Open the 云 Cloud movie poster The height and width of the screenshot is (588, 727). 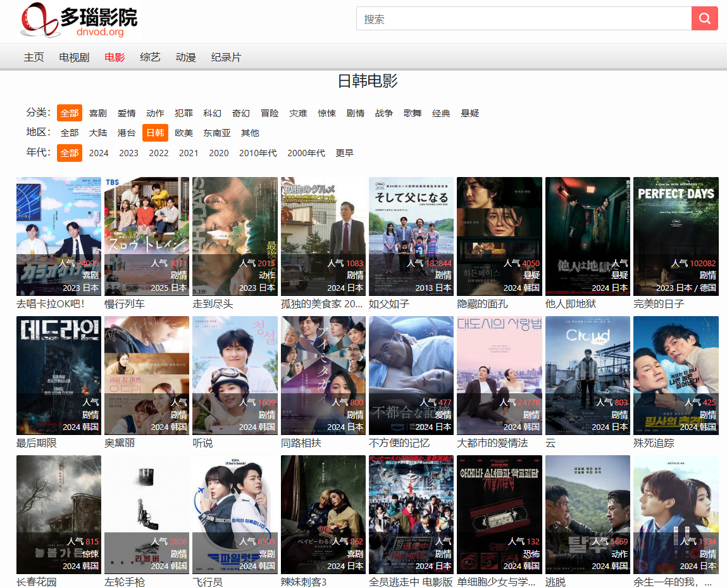click(588, 376)
